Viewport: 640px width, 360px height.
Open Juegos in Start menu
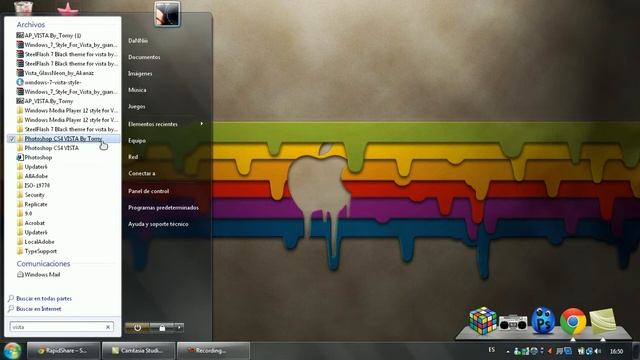point(136,107)
